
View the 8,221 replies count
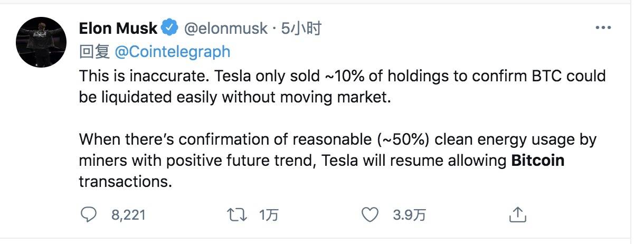point(128,214)
